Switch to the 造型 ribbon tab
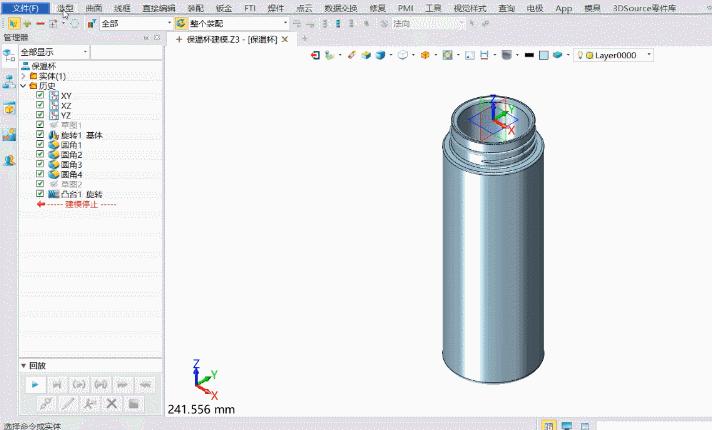The width and height of the screenshot is (712, 430). point(65,8)
